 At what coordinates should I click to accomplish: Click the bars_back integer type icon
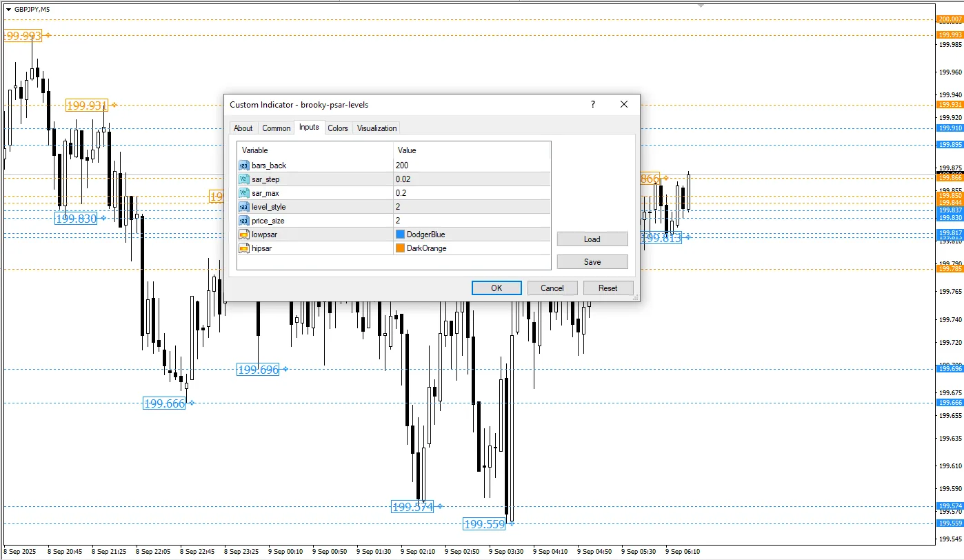point(244,166)
